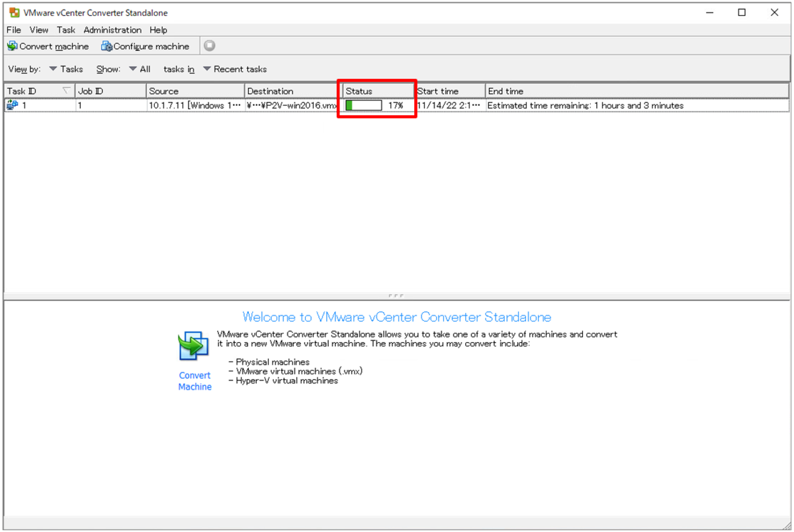794x532 pixels.
Task: Sort by End time column header
Action: (x=637, y=91)
